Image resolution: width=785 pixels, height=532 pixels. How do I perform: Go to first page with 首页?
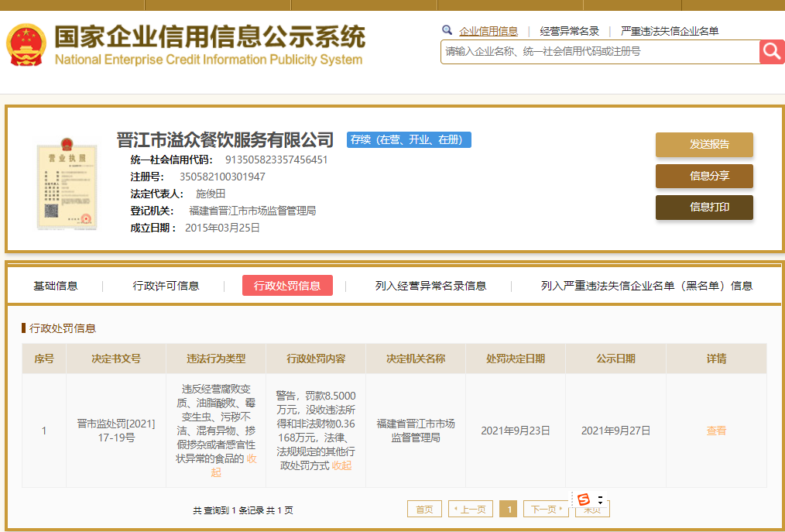(424, 510)
